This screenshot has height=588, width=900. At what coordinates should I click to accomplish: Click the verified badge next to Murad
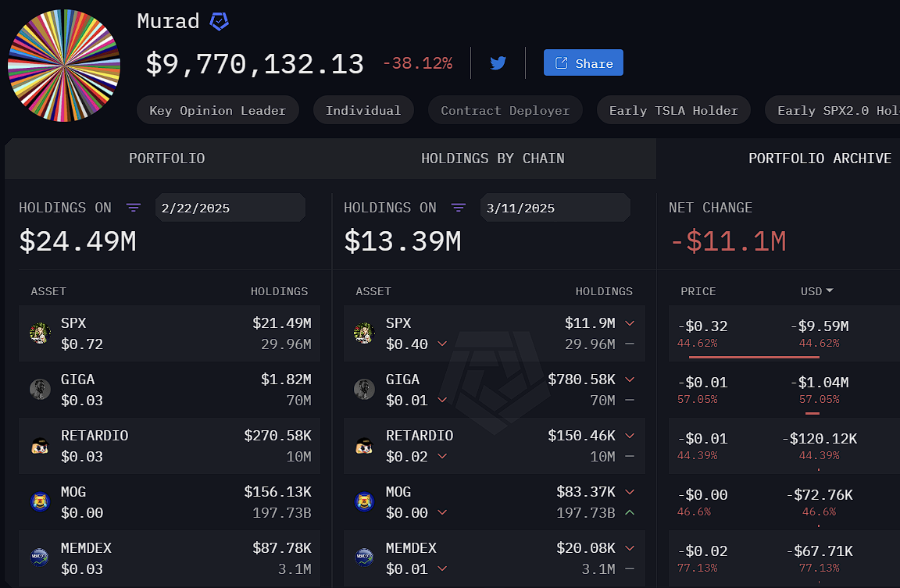tap(220, 22)
